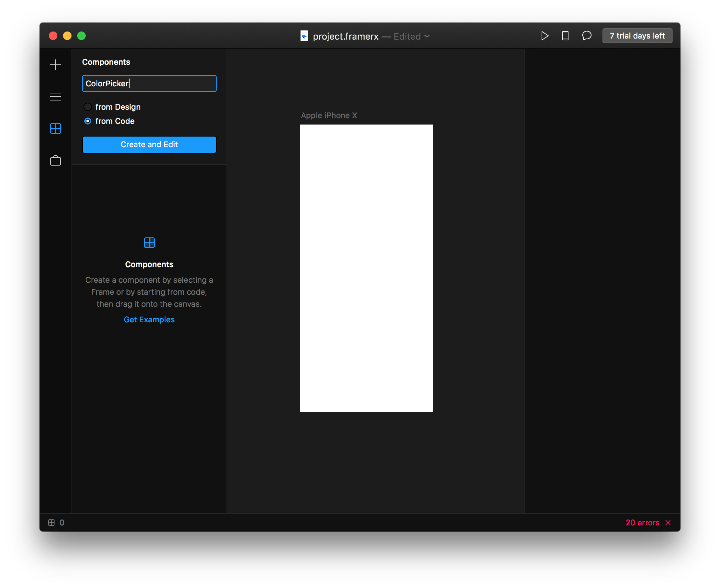Screen dimensions: 720x588
Task: Dismiss the 20 errors notification
Action: point(669,522)
